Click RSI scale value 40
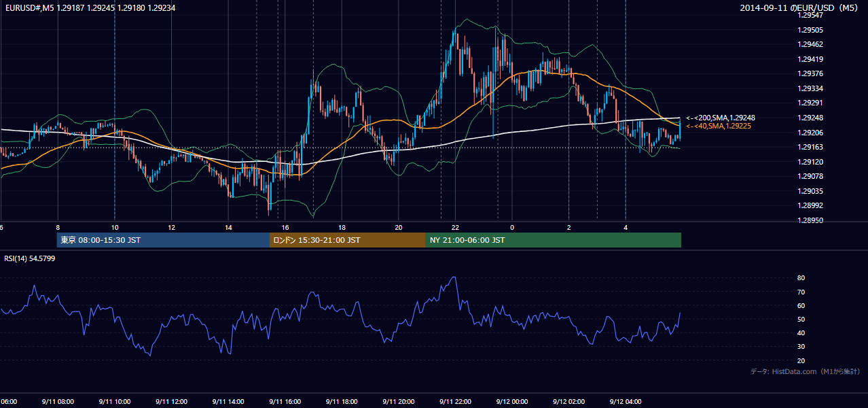868x408 pixels. [801, 333]
